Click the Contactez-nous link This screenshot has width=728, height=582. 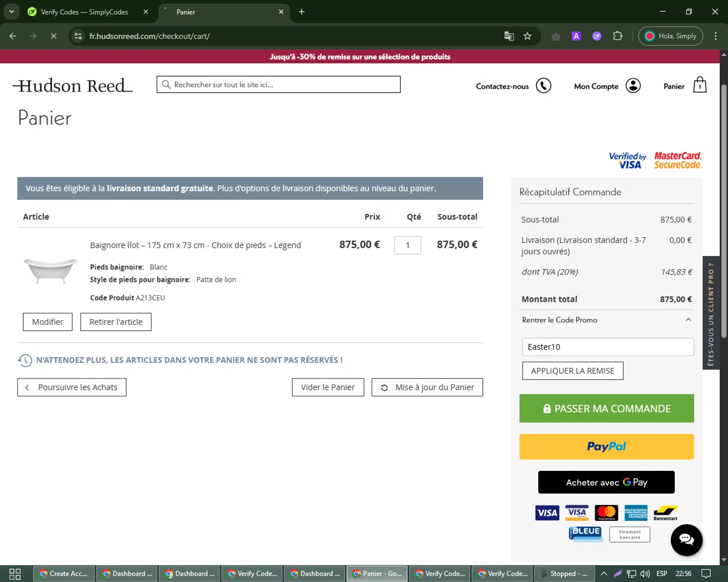pyautogui.click(x=502, y=86)
